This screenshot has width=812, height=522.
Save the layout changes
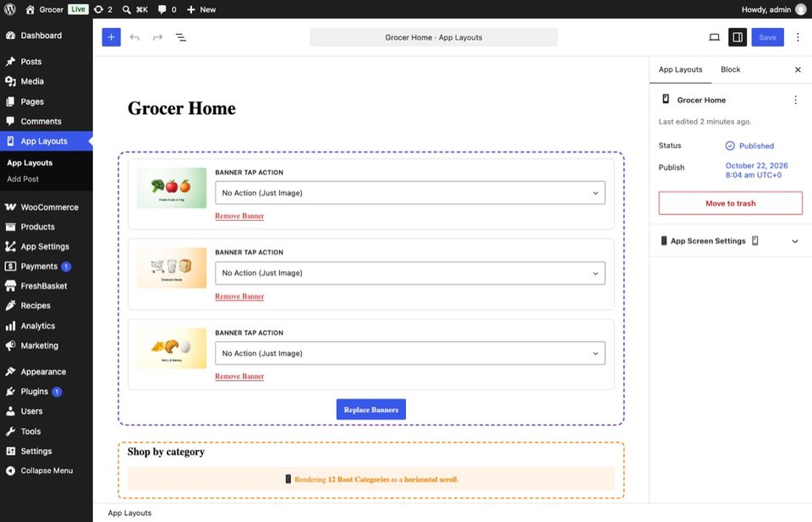(767, 37)
